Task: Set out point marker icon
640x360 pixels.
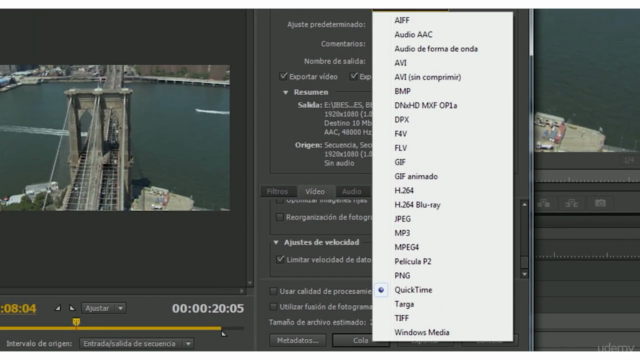Action: pyautogui.click(x=72, y=308)
